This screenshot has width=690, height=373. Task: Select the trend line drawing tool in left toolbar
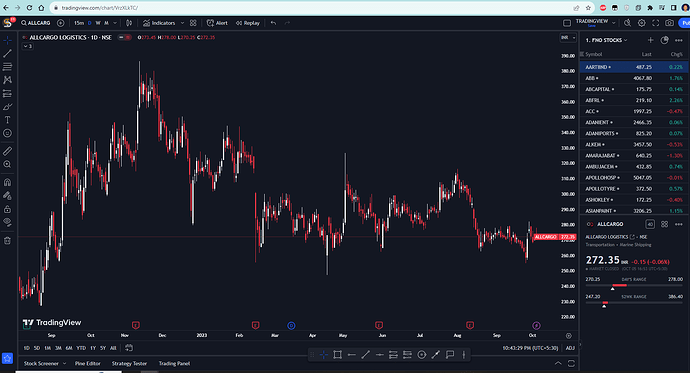point(7,54)
